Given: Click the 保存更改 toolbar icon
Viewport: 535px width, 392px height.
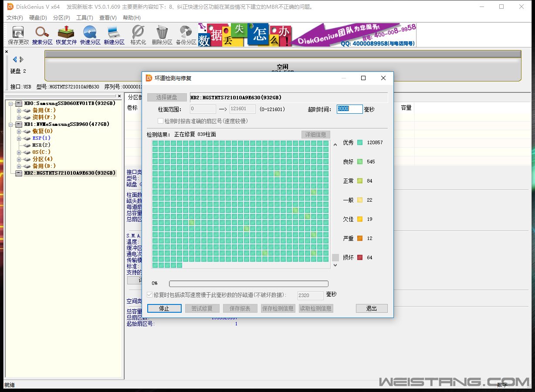Looking at the screenshot, I should click(18, 35).
